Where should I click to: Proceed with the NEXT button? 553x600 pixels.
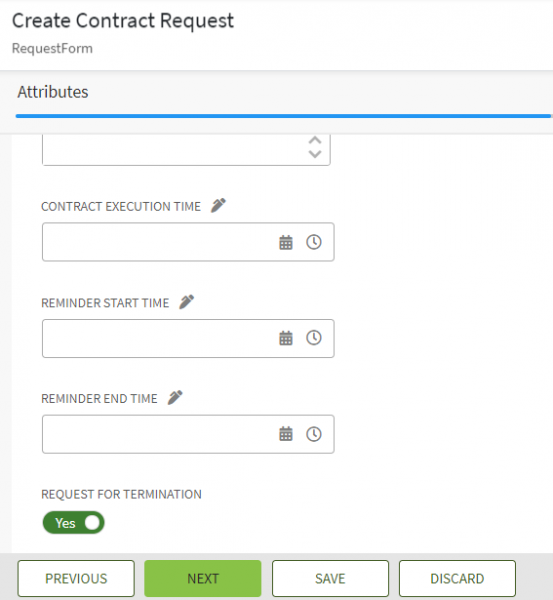(203, 579)
